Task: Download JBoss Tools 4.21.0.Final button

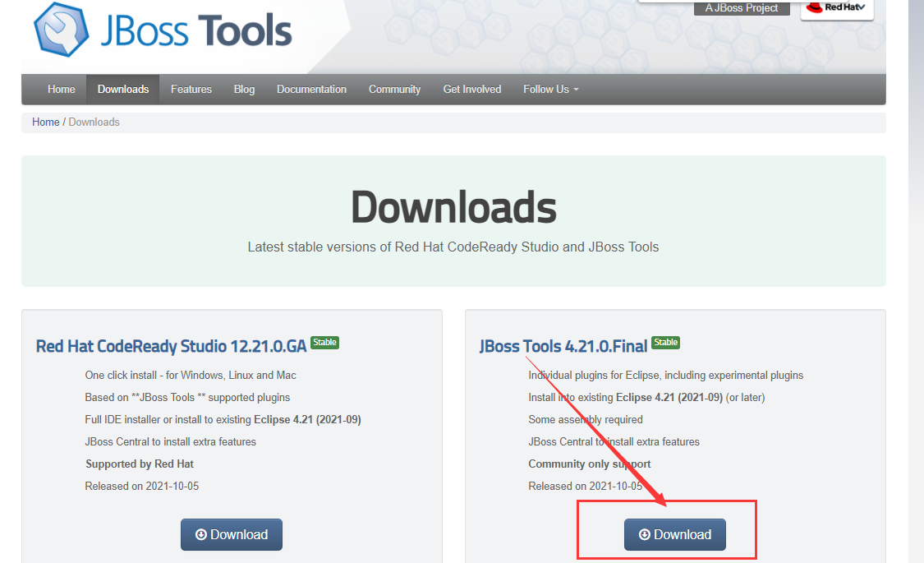Action: point(675,535)
